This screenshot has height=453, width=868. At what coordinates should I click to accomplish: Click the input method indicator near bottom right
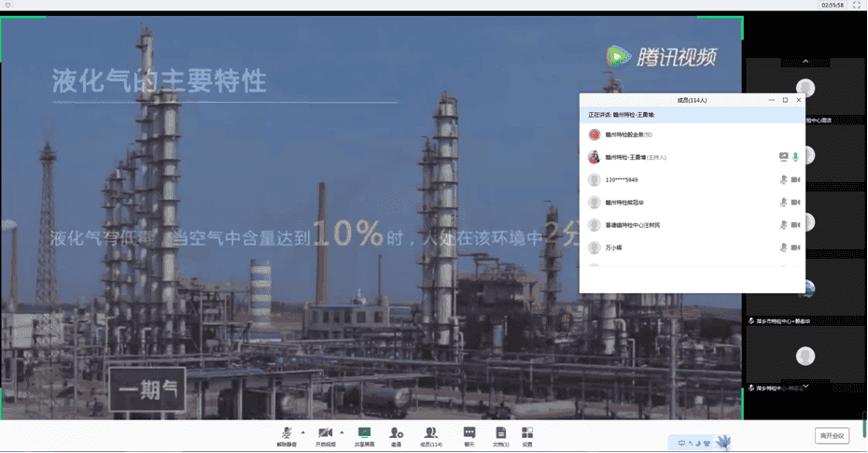click(700, 443)
